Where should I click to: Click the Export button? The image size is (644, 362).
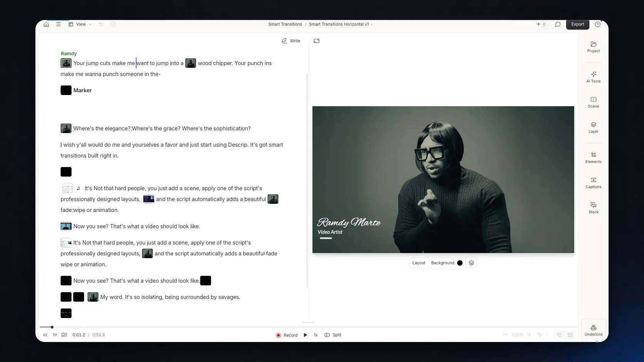point(577,24)
